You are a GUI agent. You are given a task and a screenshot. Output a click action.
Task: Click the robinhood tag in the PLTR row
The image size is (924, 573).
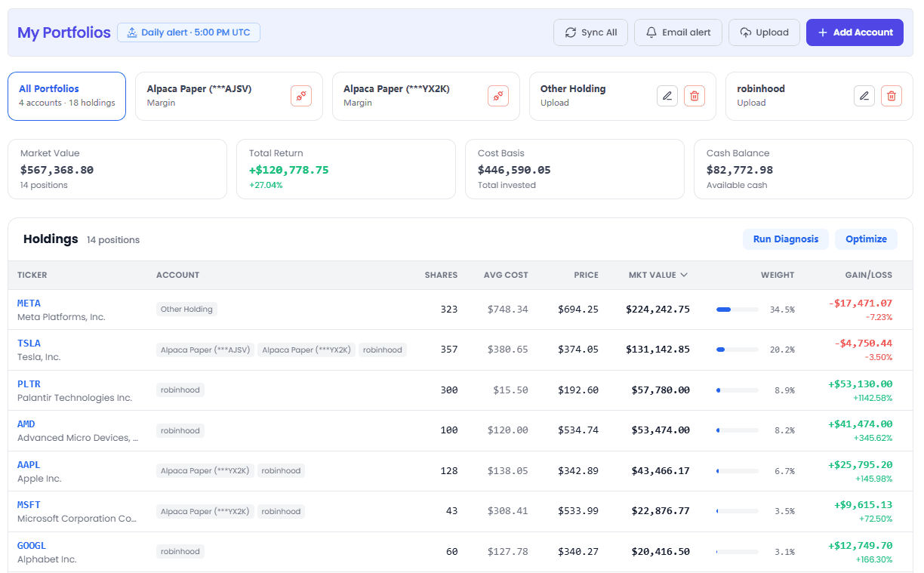pos(180,390)
